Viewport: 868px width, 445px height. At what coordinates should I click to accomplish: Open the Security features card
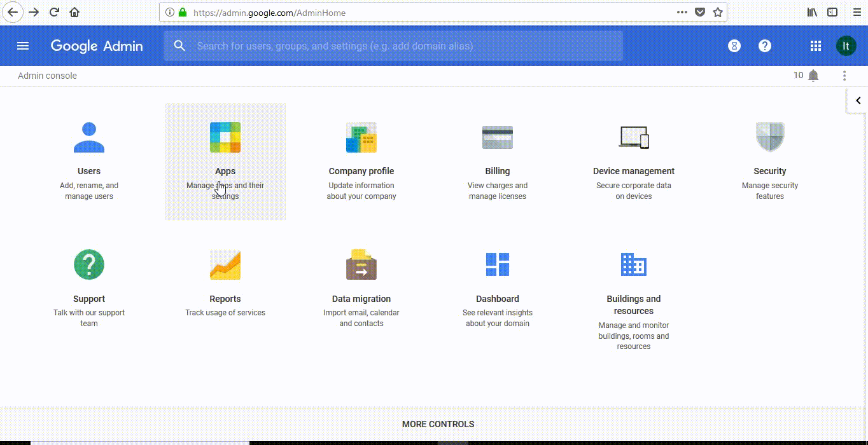click(x=770, y=161)
